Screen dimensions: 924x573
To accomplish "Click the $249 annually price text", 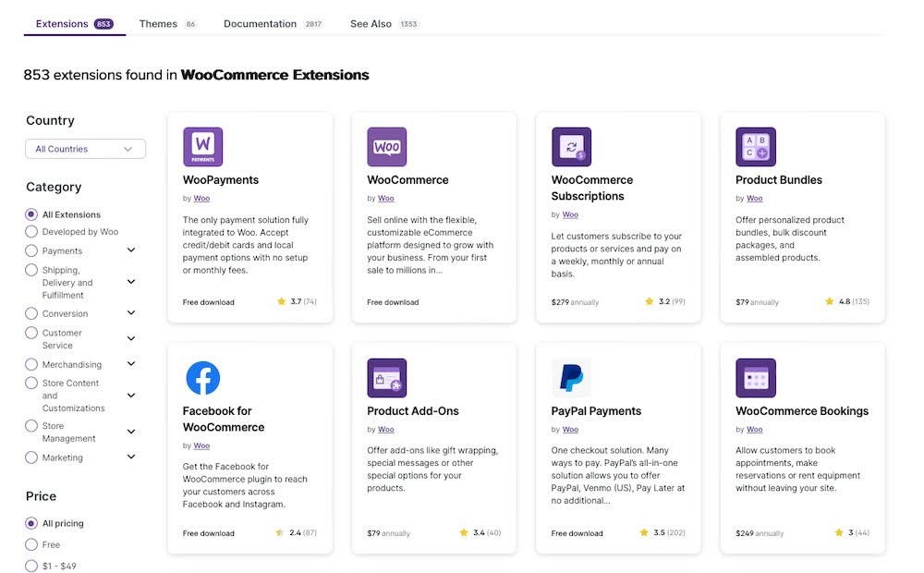I will pyautogui.click(x=759, y=533).
